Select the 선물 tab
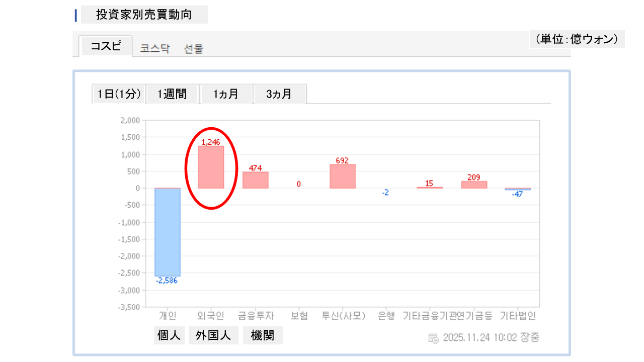The height and width of the screenshot is (362, 644). 194,49
